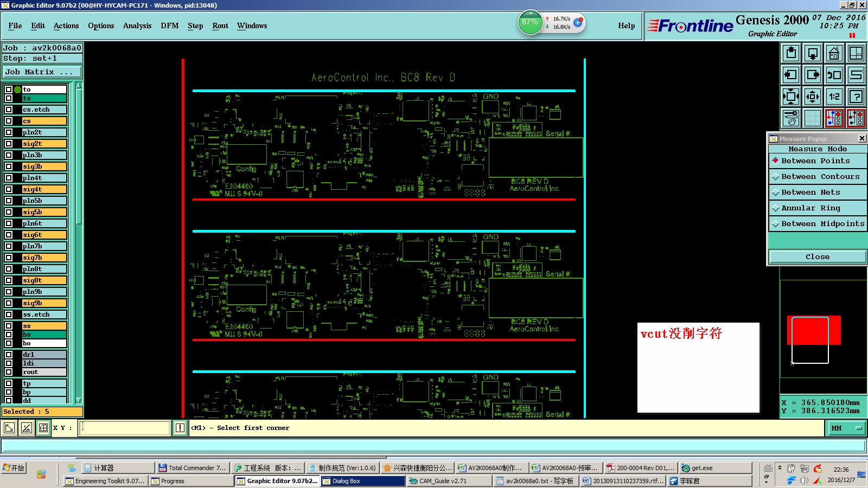Open the Analysis menu
868x488 pixels.
(x=137, y=25)
